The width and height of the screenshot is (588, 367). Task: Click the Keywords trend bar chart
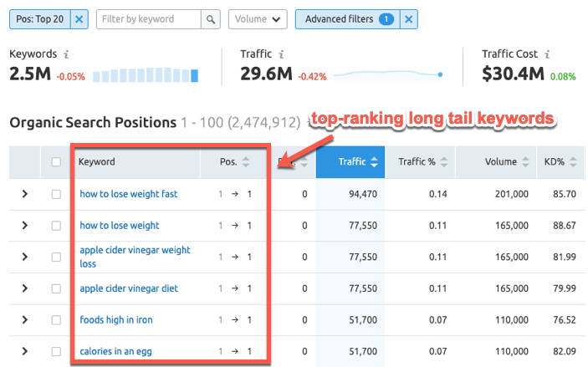(146, 75)
